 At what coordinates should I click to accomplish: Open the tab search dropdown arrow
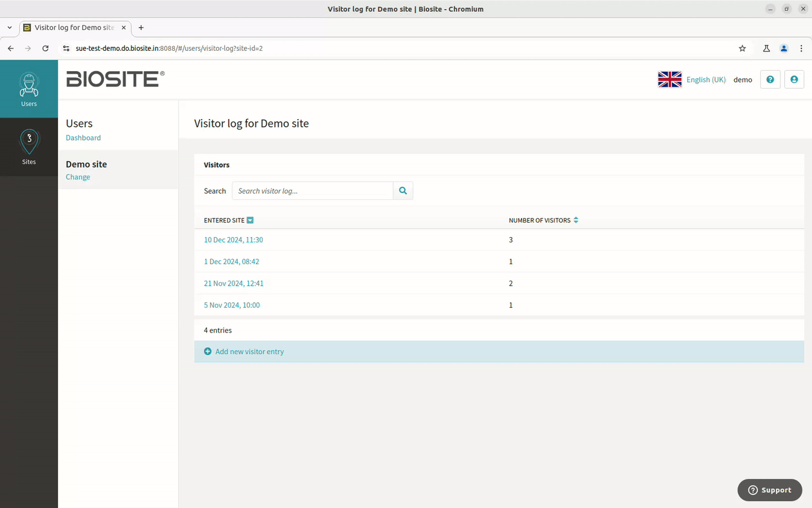(10, 28)
